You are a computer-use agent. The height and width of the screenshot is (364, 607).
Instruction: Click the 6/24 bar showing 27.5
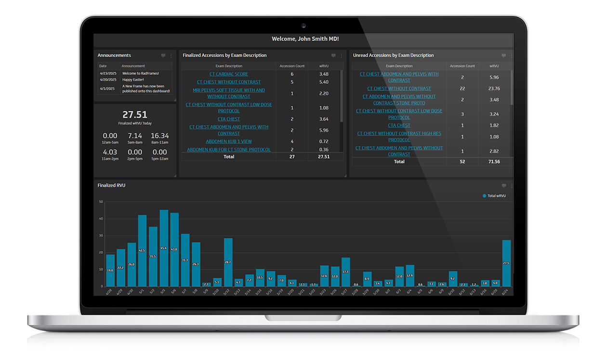click(x=506, y=263)
